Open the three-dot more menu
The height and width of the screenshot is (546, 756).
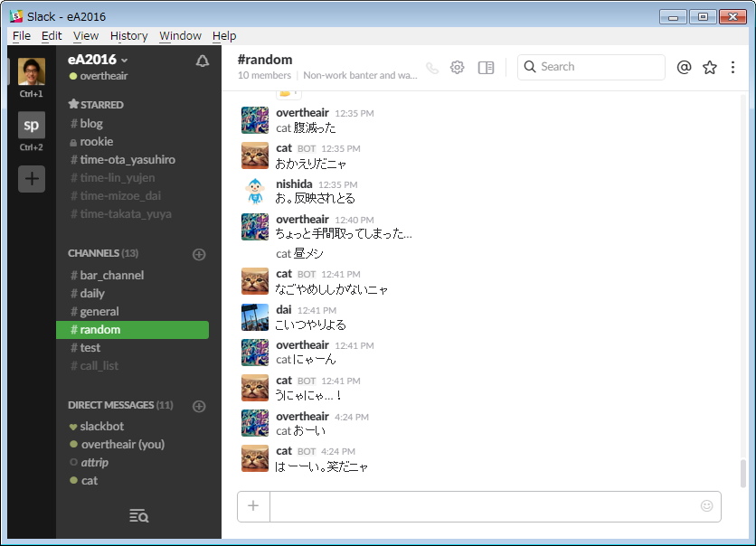tap(732, 67)
